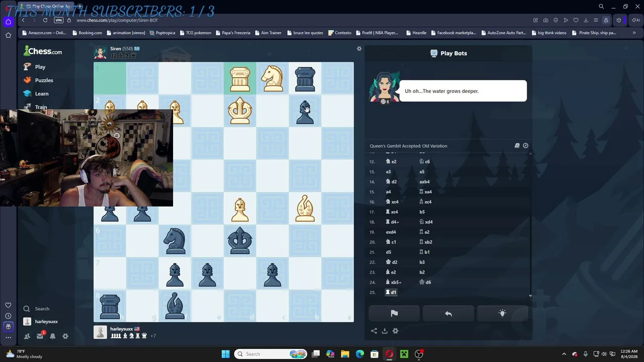
Task: Click black's move b2 in row 23
Action: click(422, 273)
